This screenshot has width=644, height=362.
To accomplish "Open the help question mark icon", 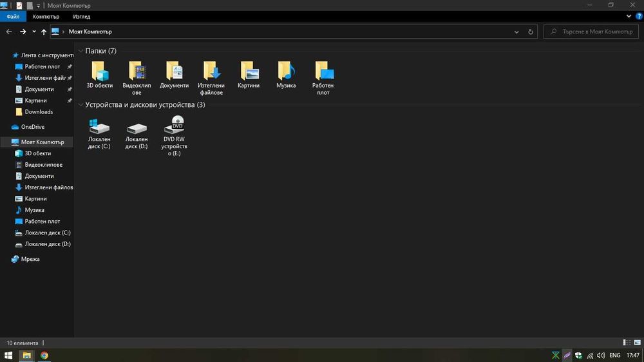I will coord(639,17).
